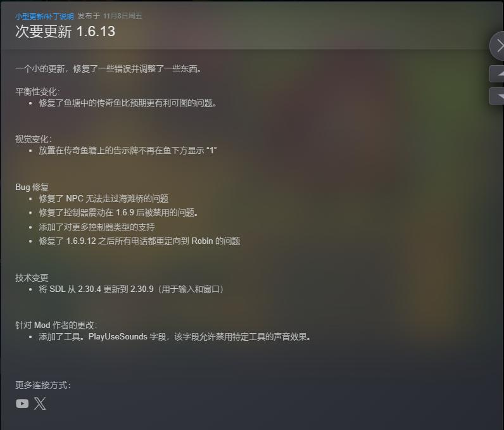504x430 pixels.
Task: Go to previous announcement with up arrow
Action: click(498, 73)
